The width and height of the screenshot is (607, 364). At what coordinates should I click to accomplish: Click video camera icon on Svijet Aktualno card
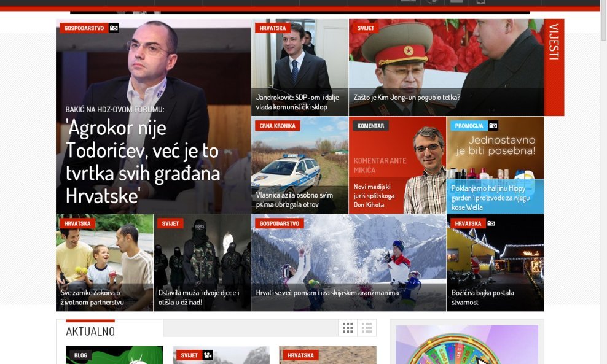[x=208, y=355]
